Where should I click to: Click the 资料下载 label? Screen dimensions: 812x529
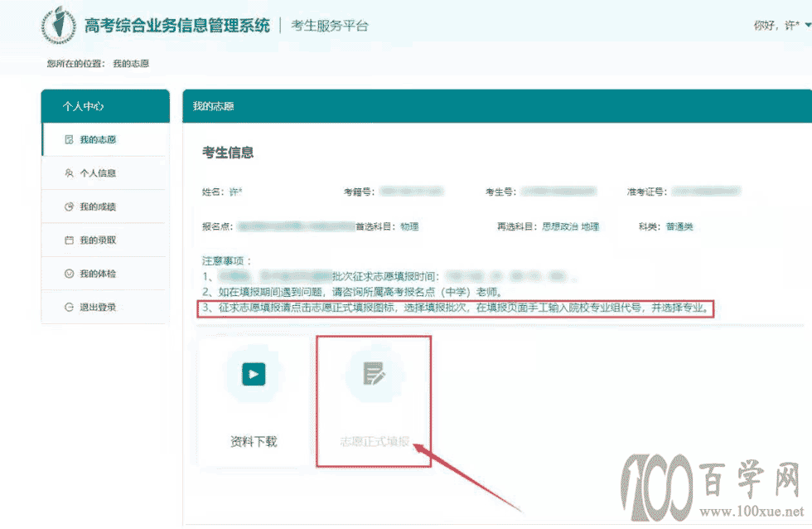pyautogui.click(x=254, y=441)
